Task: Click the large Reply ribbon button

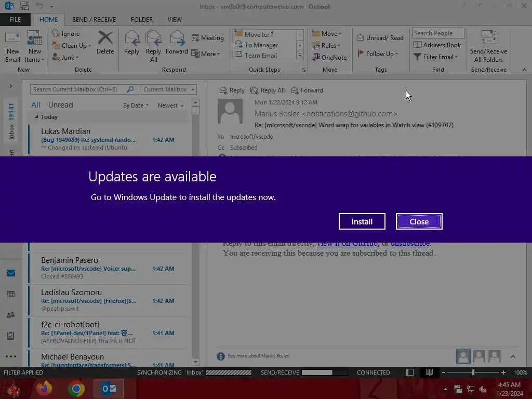Action: click(131, 43)
